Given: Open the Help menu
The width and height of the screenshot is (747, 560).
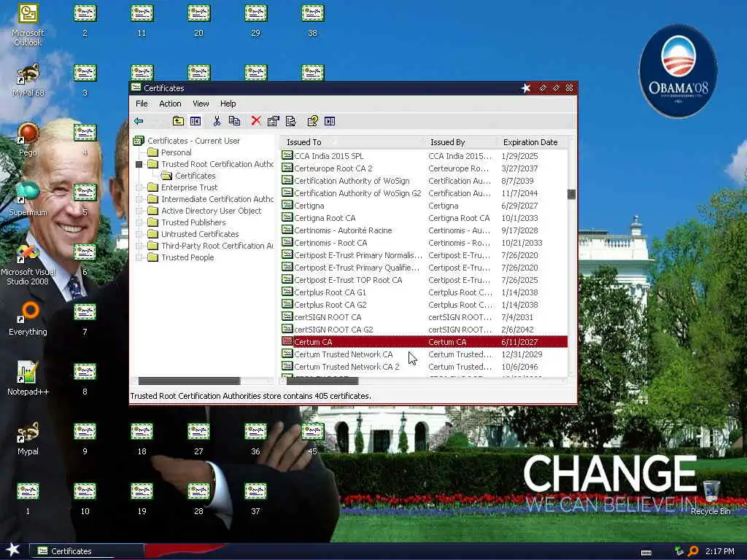Looking at the screenshot, I should tap(228, 104).
